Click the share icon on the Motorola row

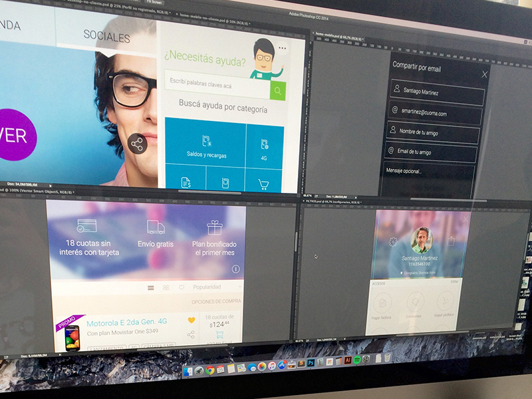click(x=191, y=334)
